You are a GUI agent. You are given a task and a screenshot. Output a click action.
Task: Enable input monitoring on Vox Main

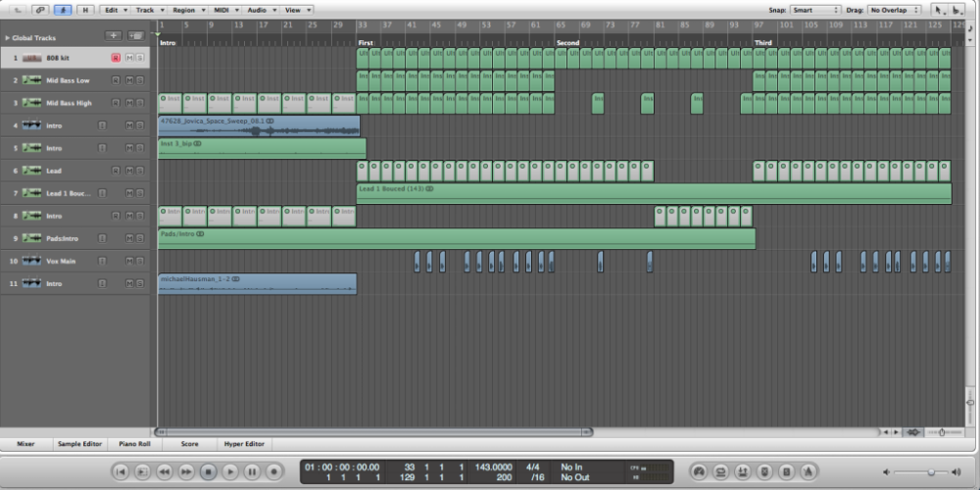coord(103,261)
